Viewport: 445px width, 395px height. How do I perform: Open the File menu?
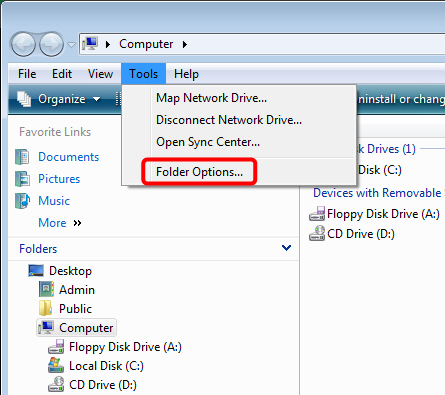pos(27,74)
